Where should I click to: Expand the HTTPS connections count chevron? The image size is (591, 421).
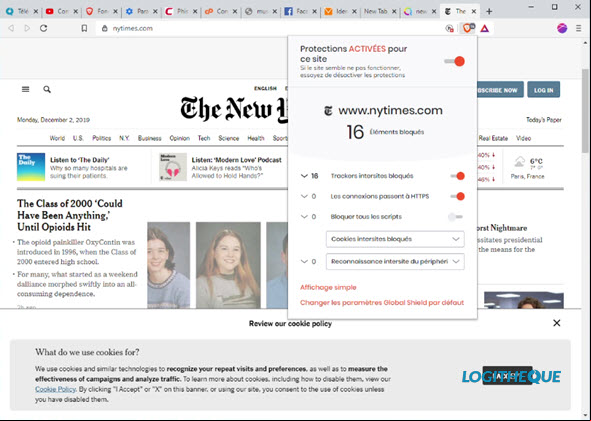(304, 196)
